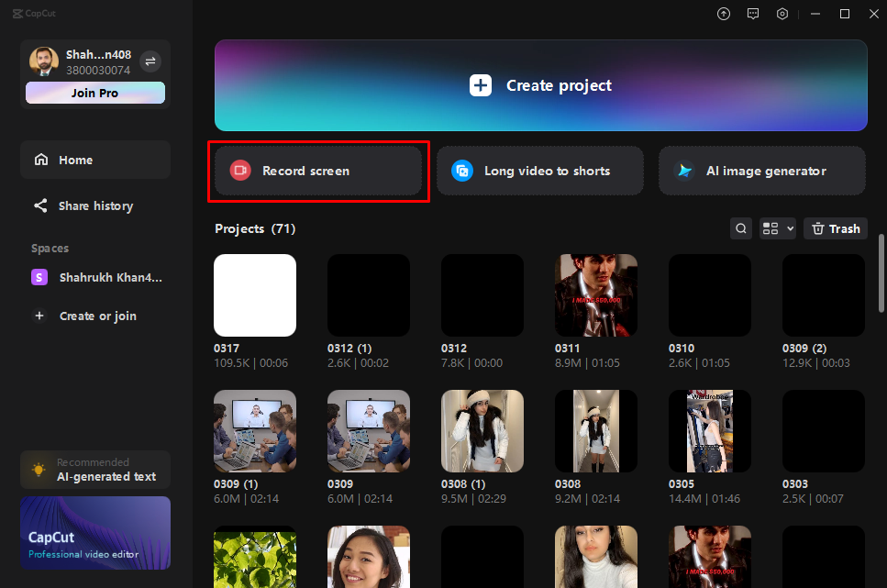
Task: Click the CapCut Professional video editor banner
Action: coord(95,533)
